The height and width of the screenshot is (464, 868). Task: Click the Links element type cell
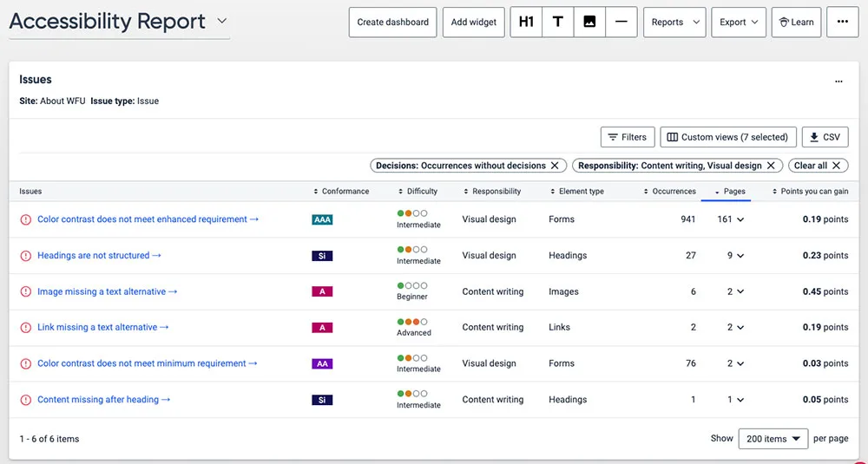[559, 327]
